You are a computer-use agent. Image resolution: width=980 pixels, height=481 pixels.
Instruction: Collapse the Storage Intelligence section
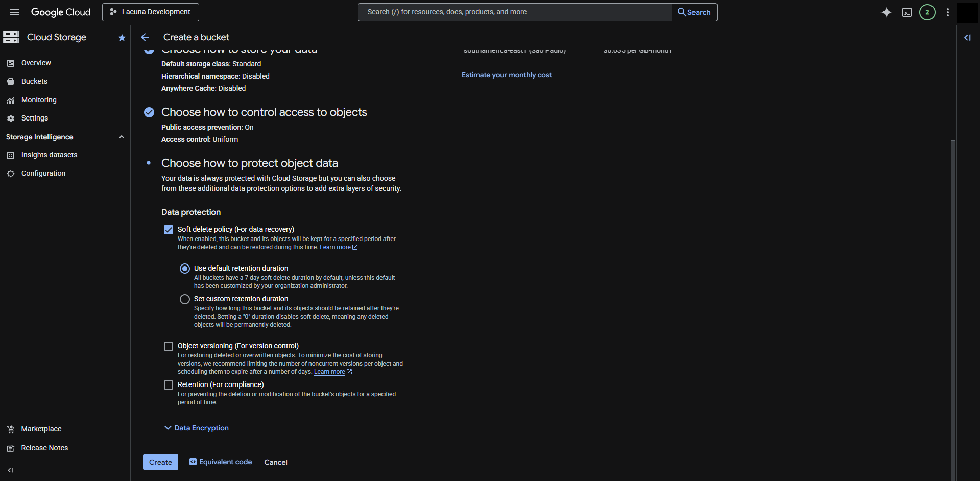[121, 137]
